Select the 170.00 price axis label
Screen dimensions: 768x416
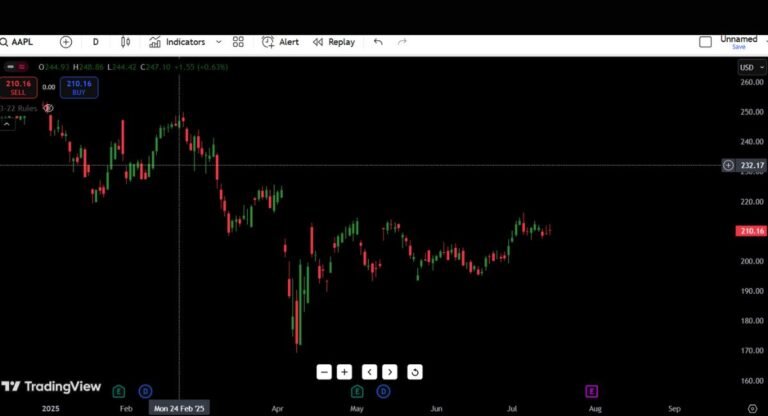click(x=752, y=351)
